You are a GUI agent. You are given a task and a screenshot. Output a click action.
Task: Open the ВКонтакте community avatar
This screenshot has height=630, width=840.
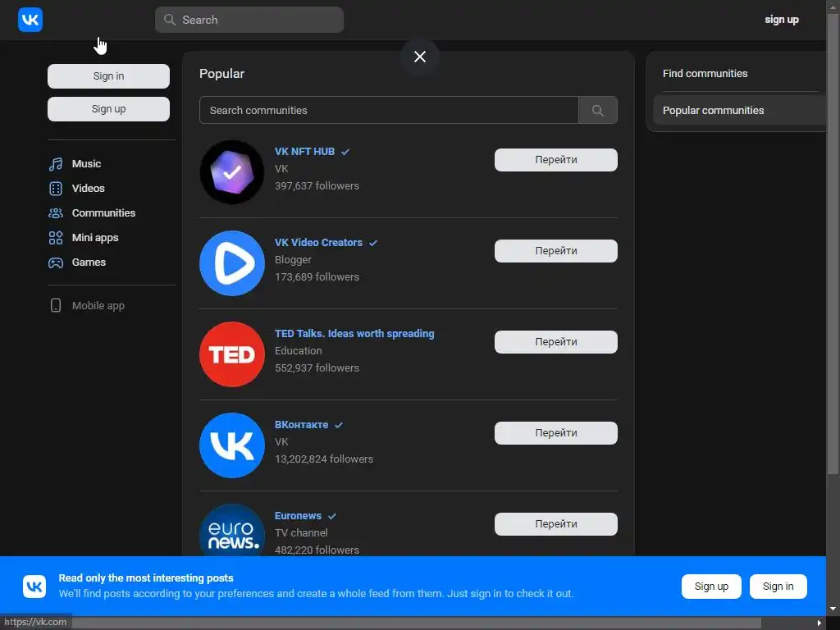click(x=232, y=445)
